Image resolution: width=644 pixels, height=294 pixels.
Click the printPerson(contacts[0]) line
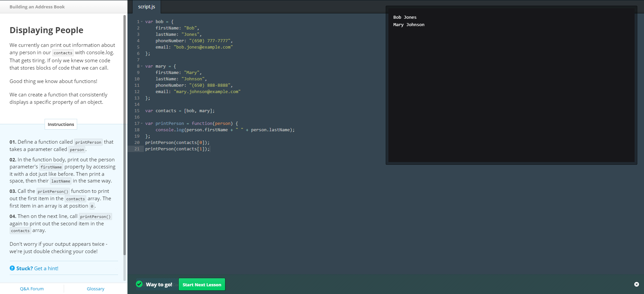pos(177,143)
